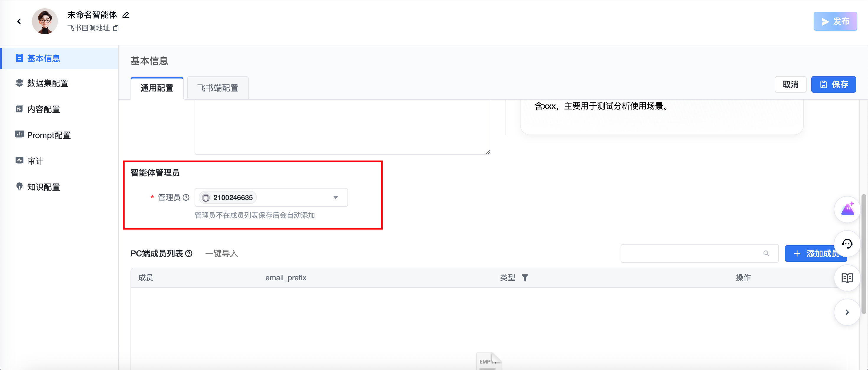Click the help icon beside 管理员
The height and width of the screenshot is (370, 868).
pos(186,198)
